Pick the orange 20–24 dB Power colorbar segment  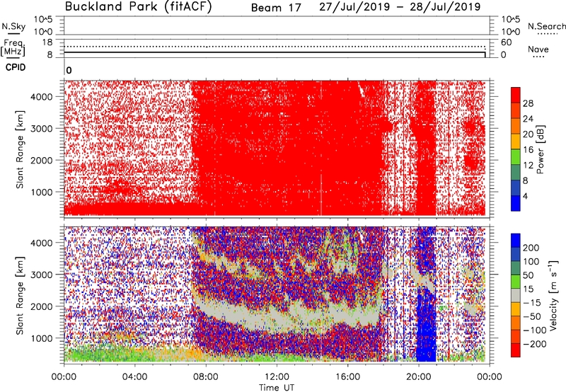[x=516, y=126]
